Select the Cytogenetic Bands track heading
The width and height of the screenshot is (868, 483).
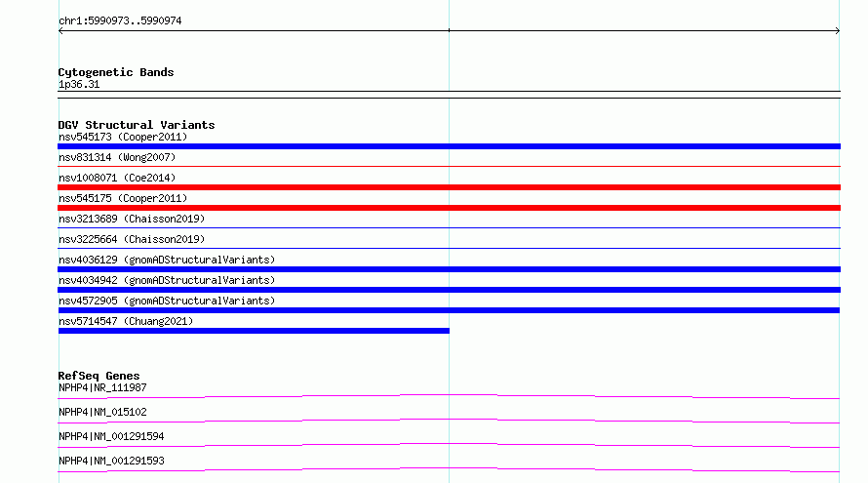coord(116,72)
